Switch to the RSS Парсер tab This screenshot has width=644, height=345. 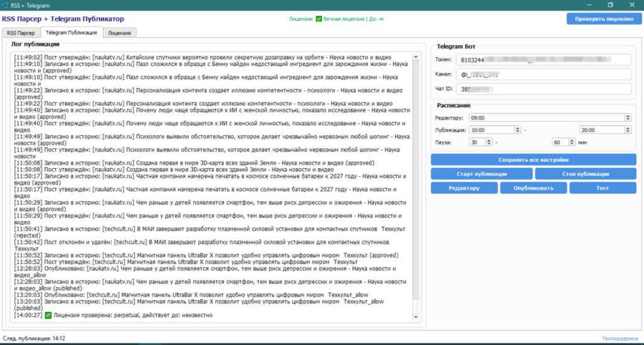21,32
